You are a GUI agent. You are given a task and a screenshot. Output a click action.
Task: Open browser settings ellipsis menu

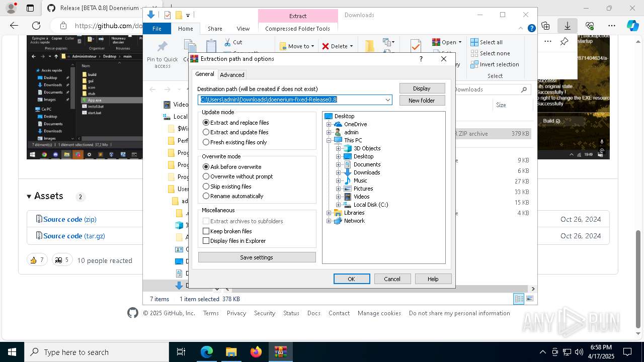click(x=612, y=26)
